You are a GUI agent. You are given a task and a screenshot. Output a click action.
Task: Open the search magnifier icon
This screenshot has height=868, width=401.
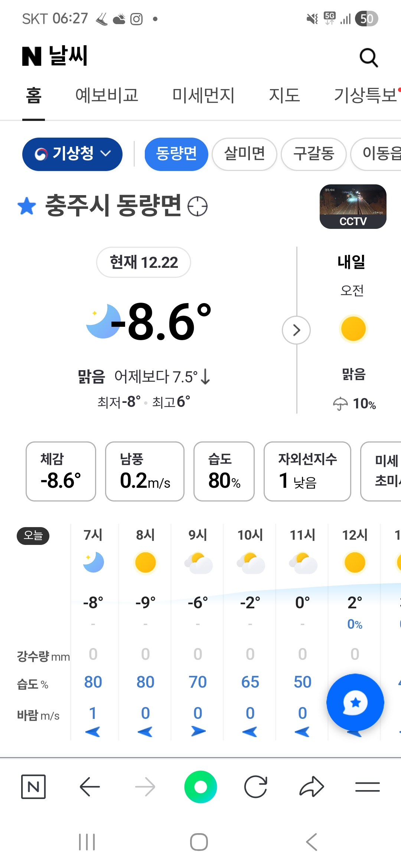coord(369,57)
